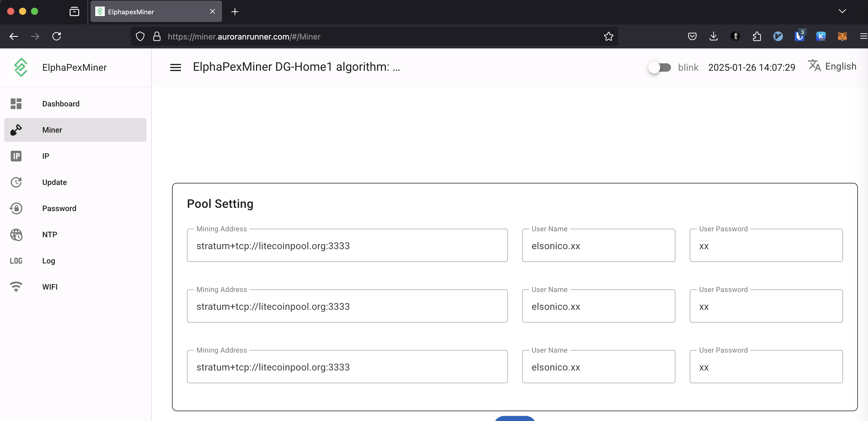
Task: Click the ElphaPexMiner logo
Action: 21,67
